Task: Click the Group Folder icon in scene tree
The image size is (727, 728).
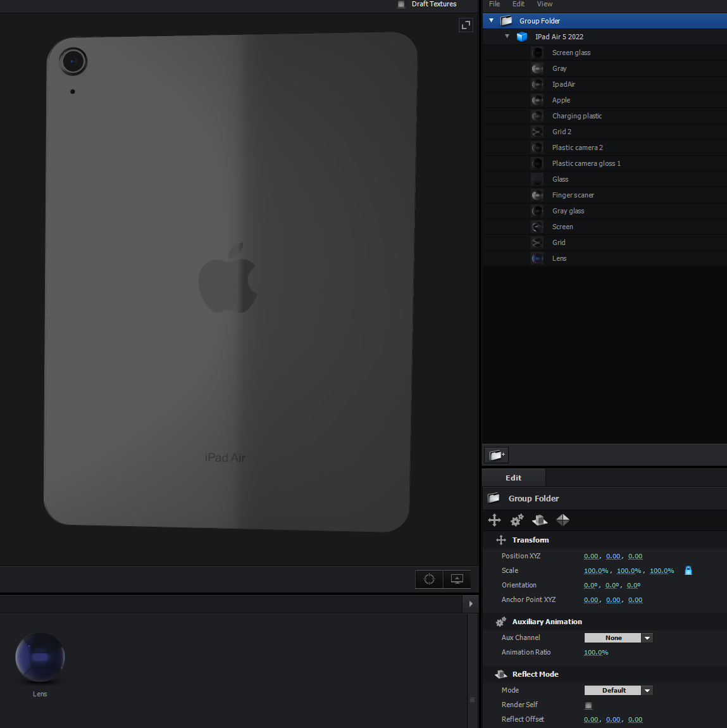Action: point(506,21)
